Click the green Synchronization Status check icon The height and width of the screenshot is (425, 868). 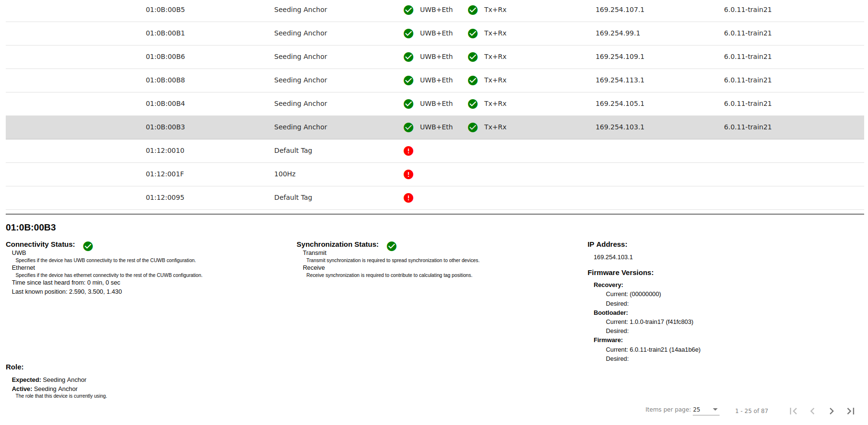392,246
